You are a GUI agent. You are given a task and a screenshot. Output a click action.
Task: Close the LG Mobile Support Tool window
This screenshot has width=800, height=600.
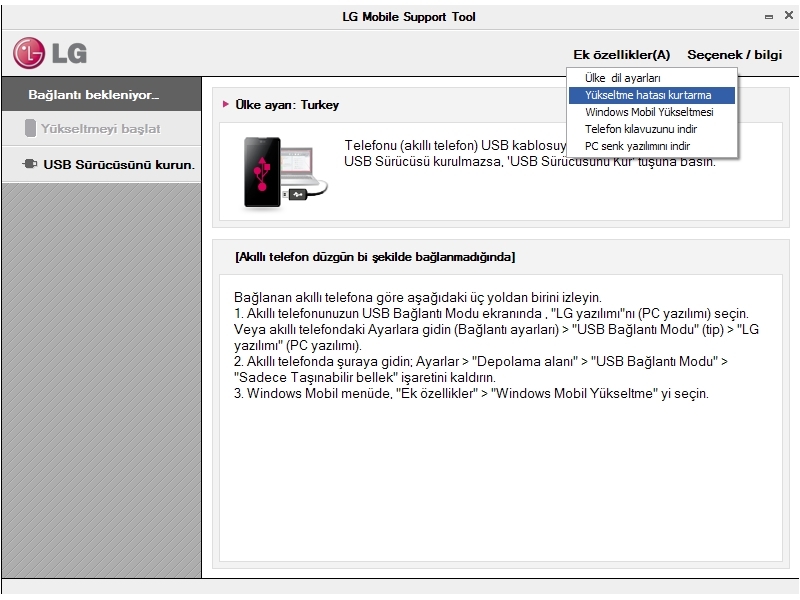tap(788, 15)
